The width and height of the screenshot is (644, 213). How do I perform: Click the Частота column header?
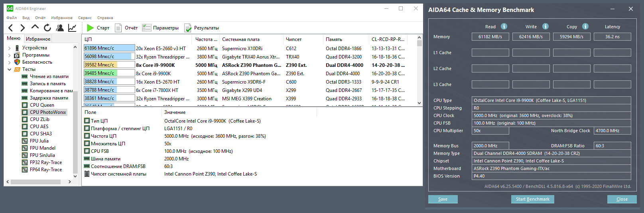206,39
